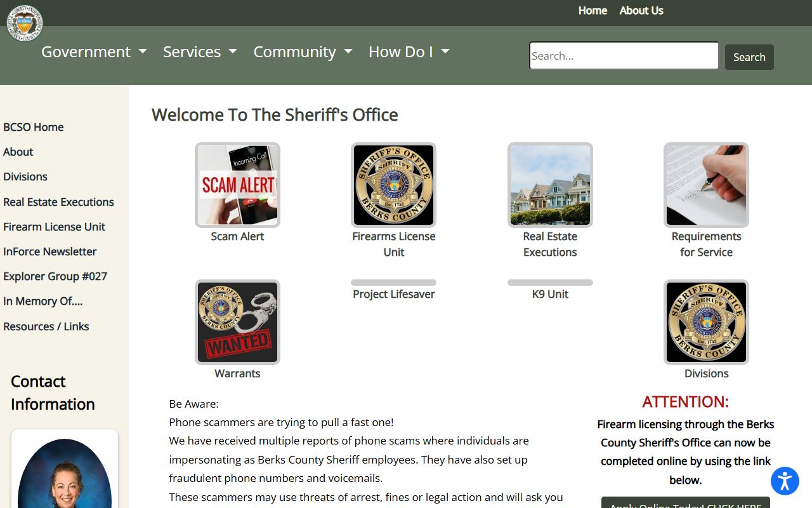Image resolution: width=812 pixels, height=508 pixels.
Task: Expand the How Do I dropdown
Action: point(409,52)
